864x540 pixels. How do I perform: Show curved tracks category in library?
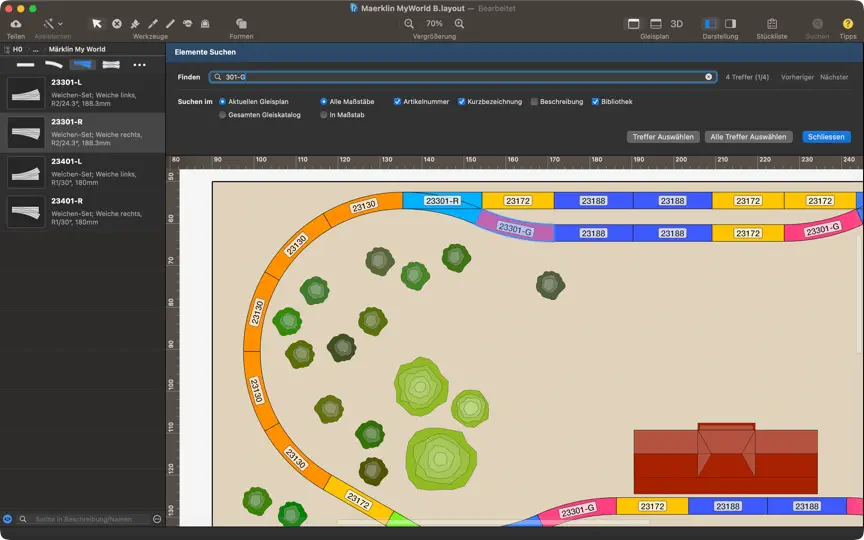point(54,64)
